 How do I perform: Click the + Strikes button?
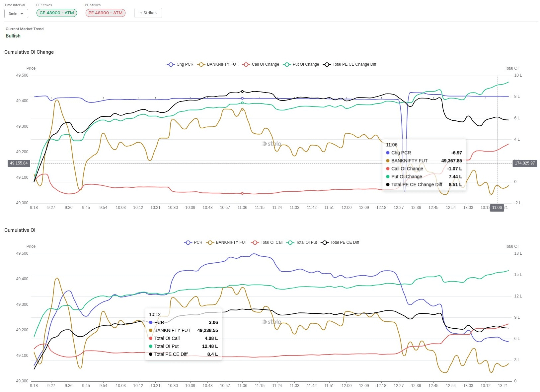[x=148, y=13]
